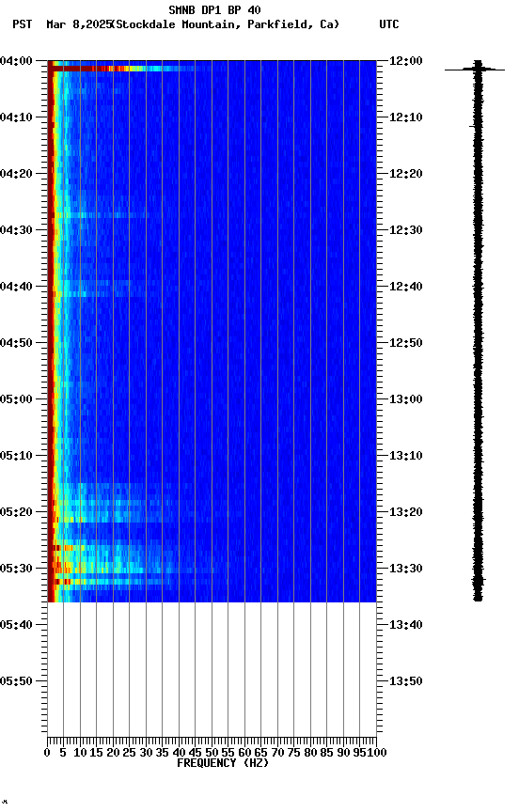Click the 12:30 UTC time label
This screenshot has height=812, width=519.
click(406, 230)
